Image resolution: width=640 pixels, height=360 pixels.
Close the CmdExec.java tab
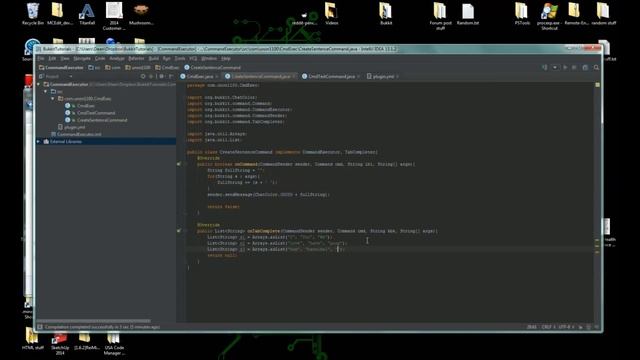pyautogui.click(x=217, y=77)
